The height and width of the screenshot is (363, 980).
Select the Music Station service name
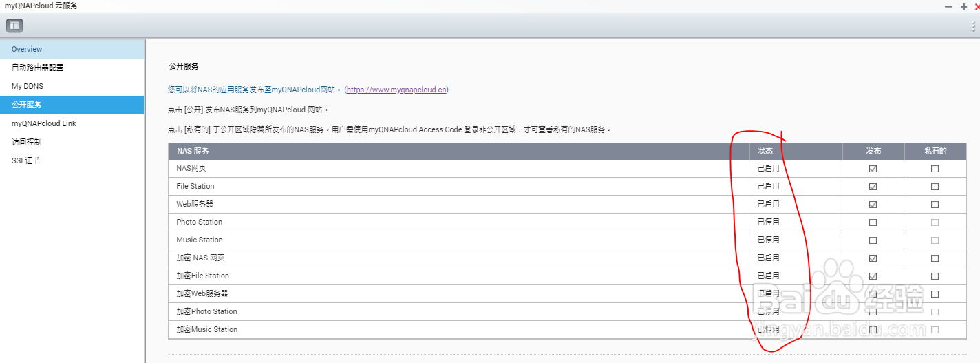point(200,240)
